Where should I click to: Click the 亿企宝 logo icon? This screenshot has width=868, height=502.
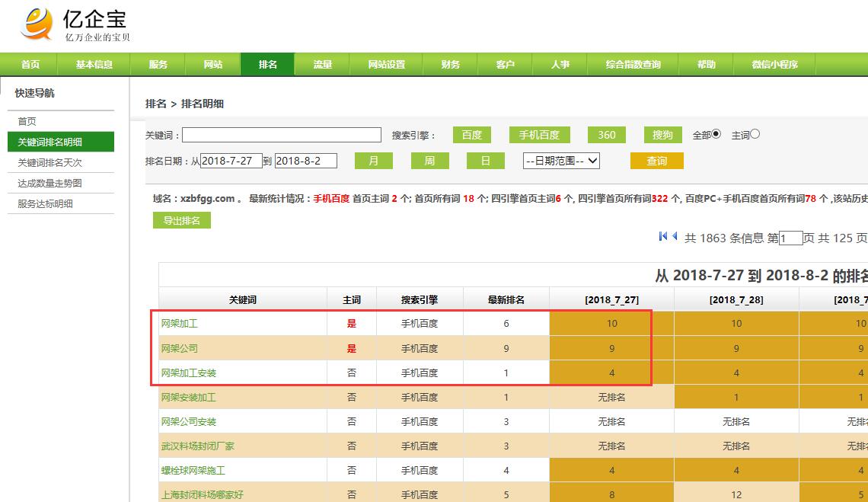tap(37, 24)
